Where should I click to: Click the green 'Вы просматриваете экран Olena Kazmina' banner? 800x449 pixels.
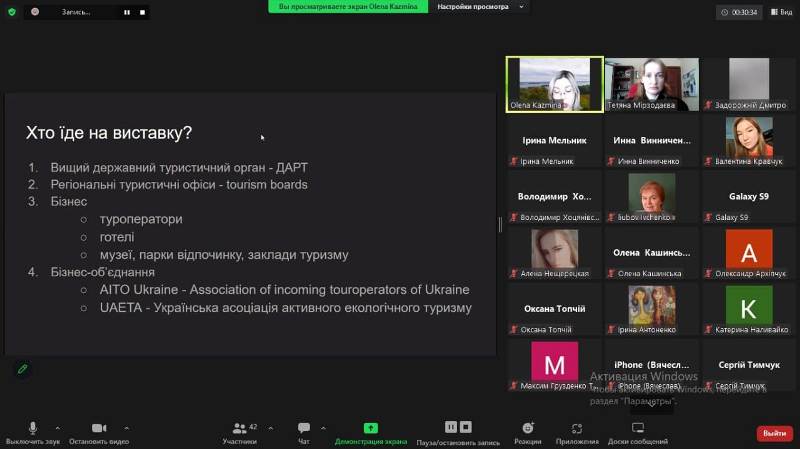(348, 7)
